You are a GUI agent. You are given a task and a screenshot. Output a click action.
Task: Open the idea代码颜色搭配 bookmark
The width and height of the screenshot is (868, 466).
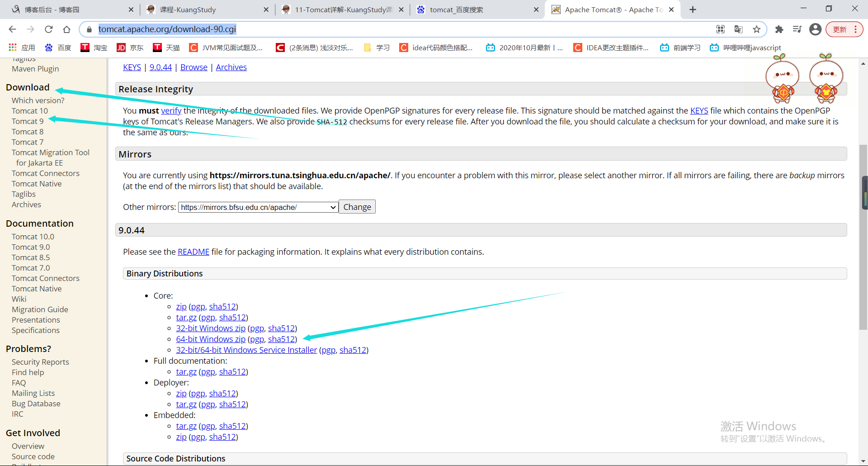(x=436, y=48)
